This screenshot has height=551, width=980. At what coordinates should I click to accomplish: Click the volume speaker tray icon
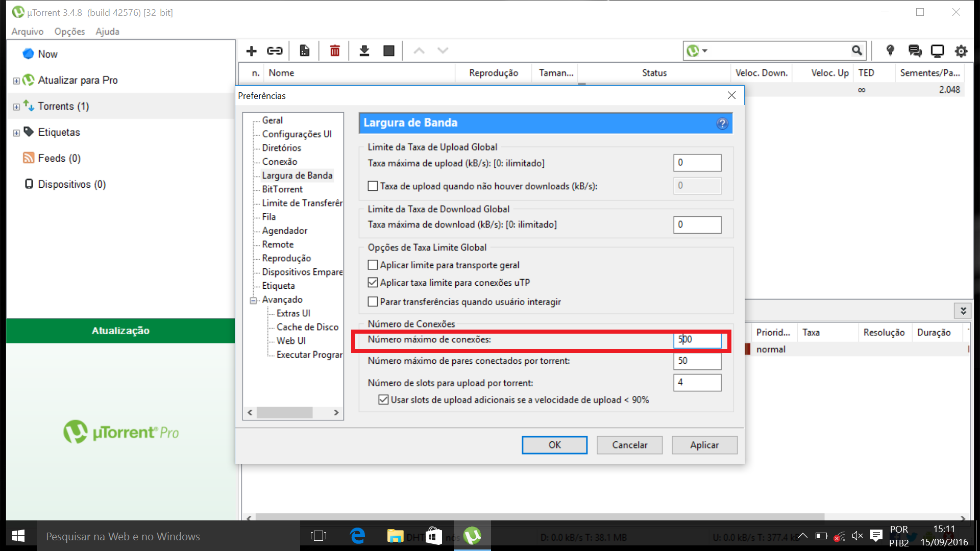(857, 536)
